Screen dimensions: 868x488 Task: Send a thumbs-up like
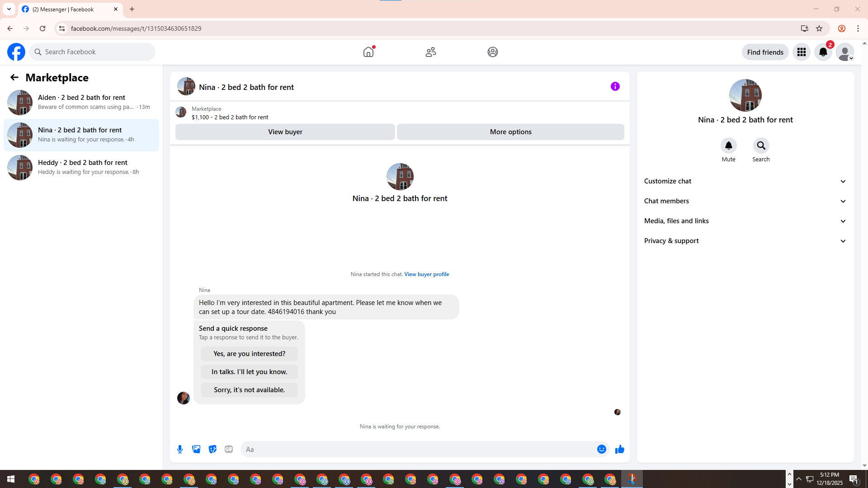pos(619,449)
